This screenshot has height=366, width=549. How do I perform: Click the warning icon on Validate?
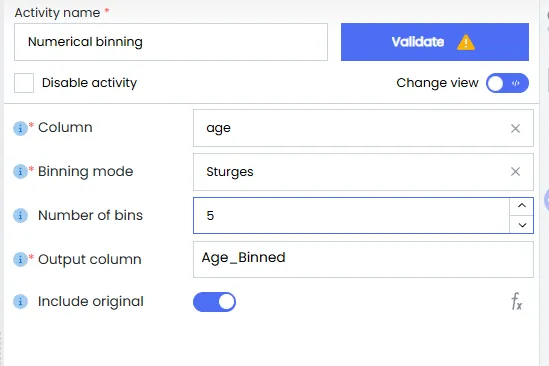[466, 42]
